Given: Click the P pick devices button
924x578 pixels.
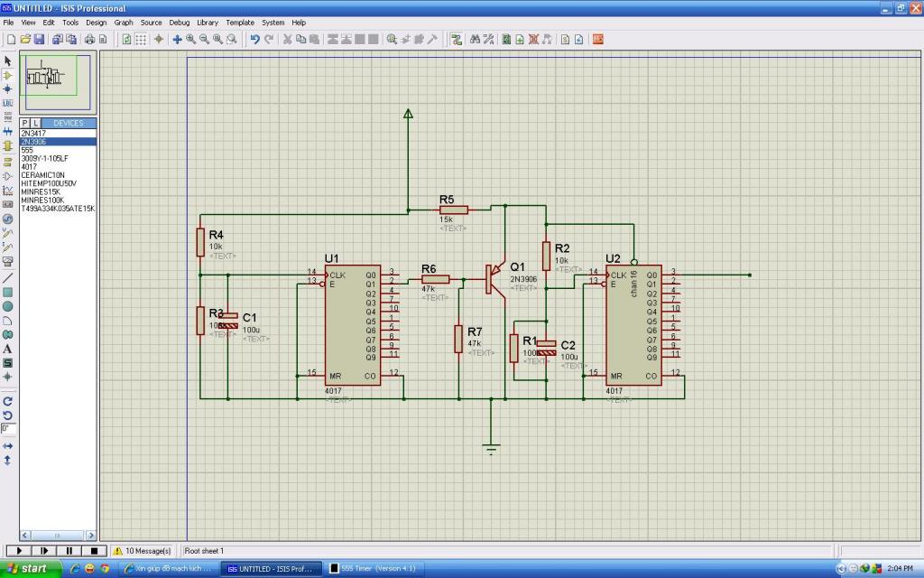Looking at the screenshot, I should pyautogui.click(x=25, y=123).
